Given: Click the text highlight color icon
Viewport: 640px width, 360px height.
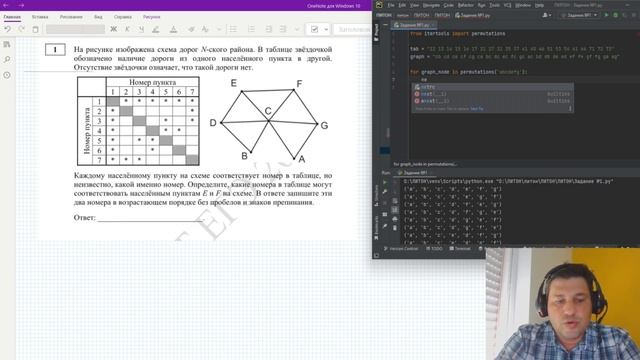Looking at the screenshot, I should click(x=156, y=29).
